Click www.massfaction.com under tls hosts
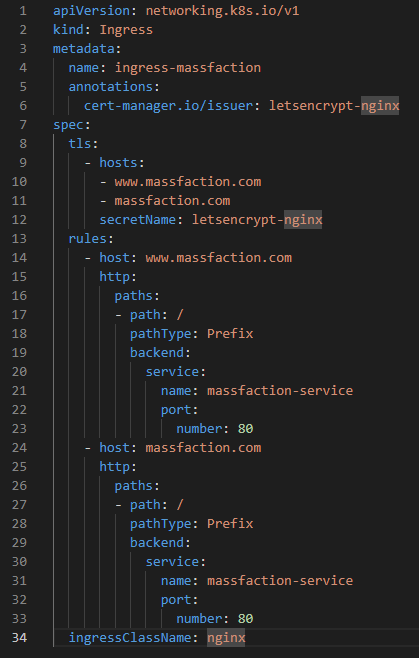 tap(188, 182)
